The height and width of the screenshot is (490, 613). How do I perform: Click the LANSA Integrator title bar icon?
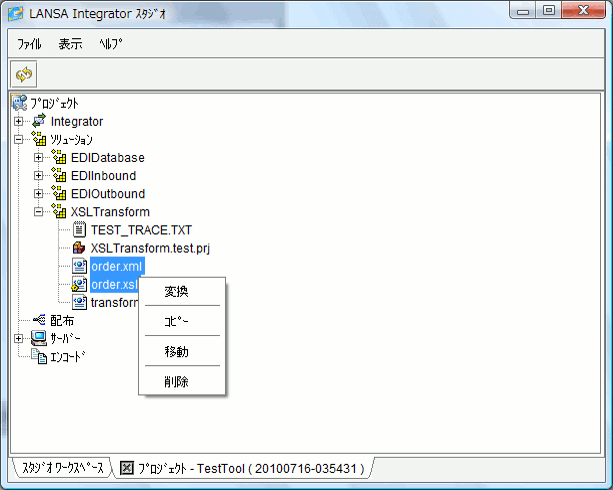(x=16, y=14)
